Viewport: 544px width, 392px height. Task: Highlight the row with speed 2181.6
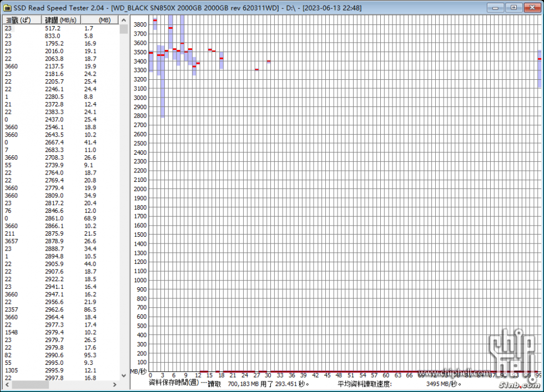point(61,74)
